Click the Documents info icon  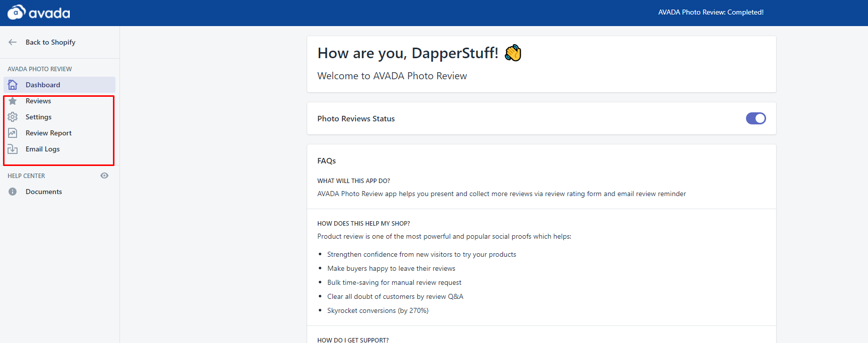[13, 192]
